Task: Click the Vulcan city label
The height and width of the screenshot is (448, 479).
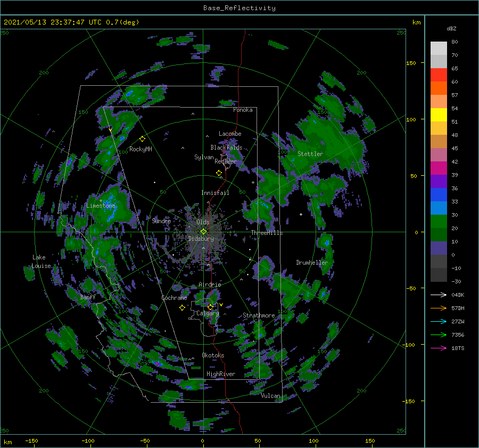Action: [271, 396]
